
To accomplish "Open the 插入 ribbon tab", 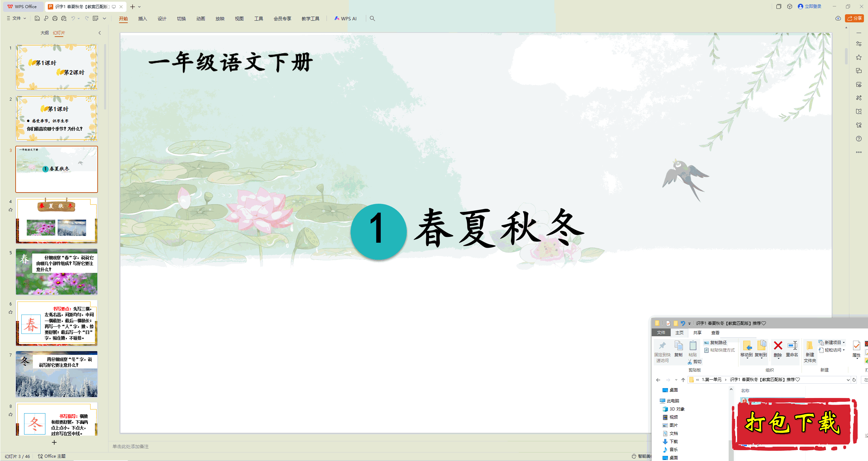I will click(142, 19).
